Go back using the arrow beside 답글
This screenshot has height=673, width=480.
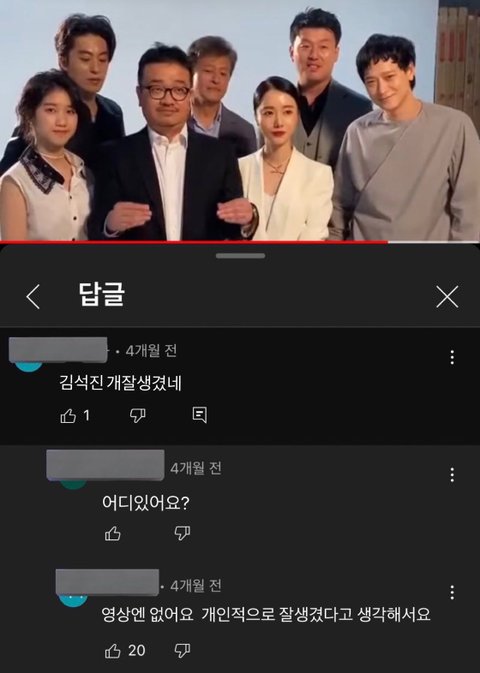(x=33, y=297)
